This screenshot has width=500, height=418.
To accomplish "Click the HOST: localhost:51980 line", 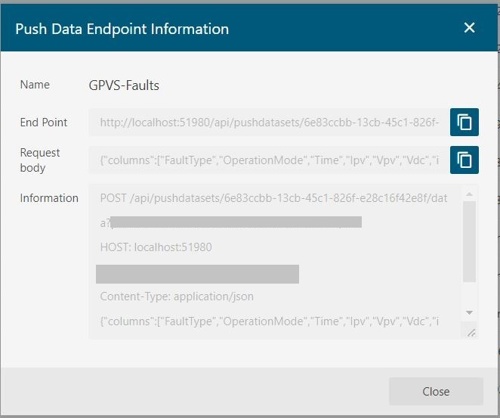I will tap(156, 247).
